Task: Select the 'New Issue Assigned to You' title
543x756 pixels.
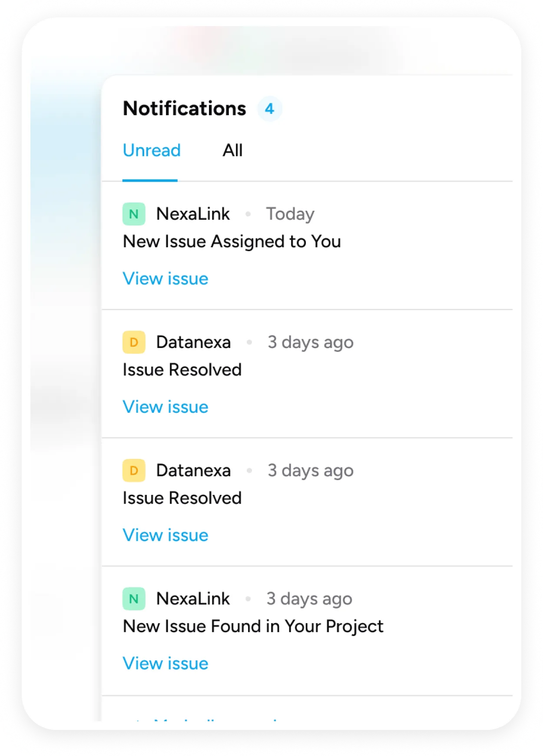Action: (x=232, y=242)
